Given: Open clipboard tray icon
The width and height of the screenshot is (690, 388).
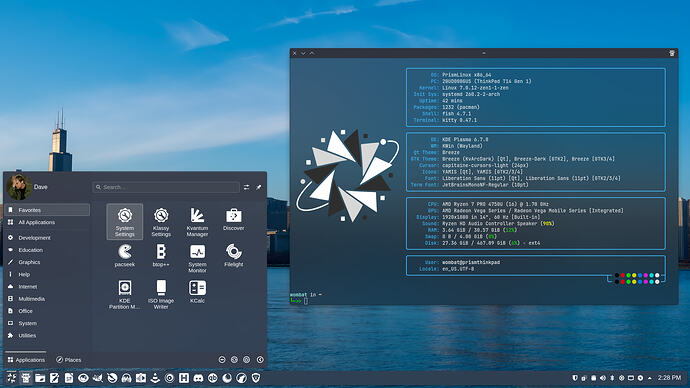Looking at the screenshot, I should (593, 378).
